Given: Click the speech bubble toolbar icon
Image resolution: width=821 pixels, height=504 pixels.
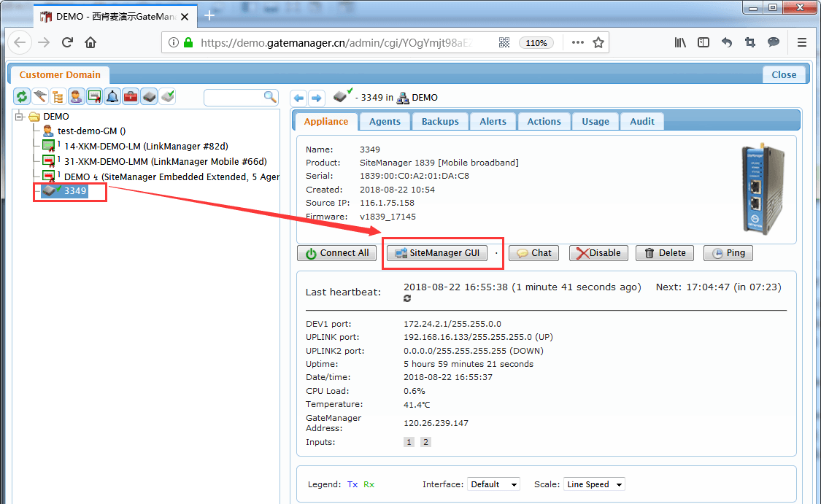Looking at the screenshot, I should tap(774, 42).
